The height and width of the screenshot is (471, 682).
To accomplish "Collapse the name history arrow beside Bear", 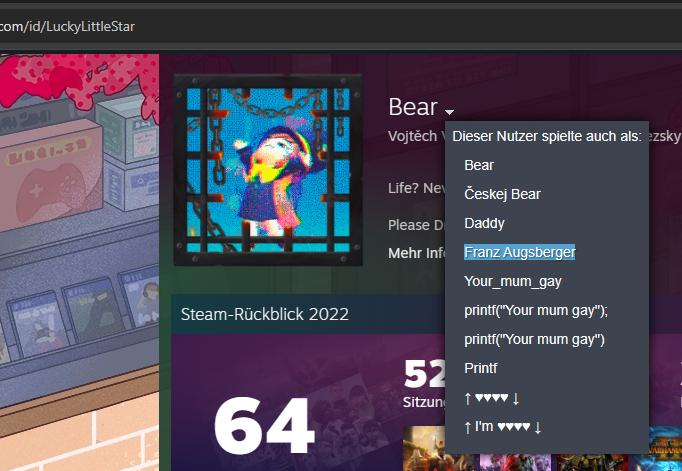I will point(450,111).
